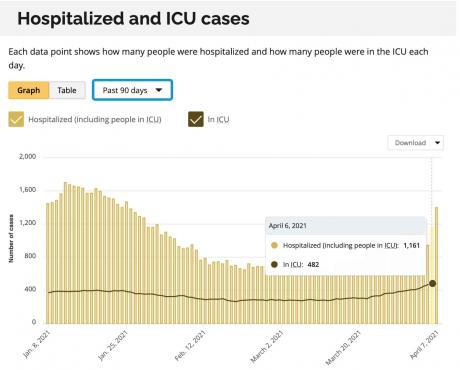Image resolution: width=460 pixels, height=370 pixels.
Task: Uncheck the In ICU checkbox
Action: pyautogui.click(x=196, y=119)
